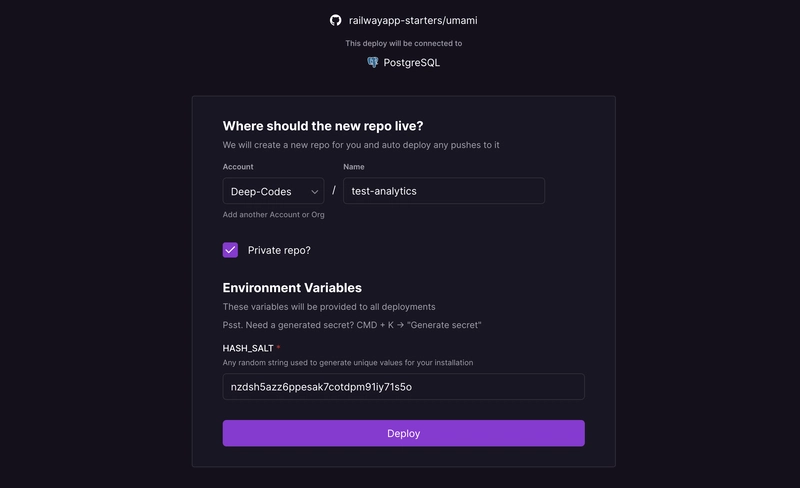Click the Private repo? label text

(279, 250)
